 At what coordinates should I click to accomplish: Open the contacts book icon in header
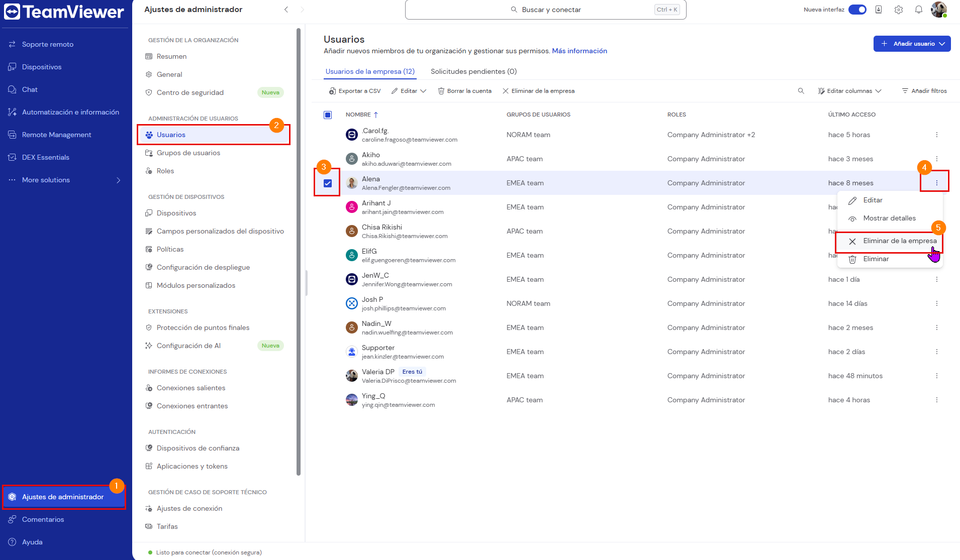[879, 10]
